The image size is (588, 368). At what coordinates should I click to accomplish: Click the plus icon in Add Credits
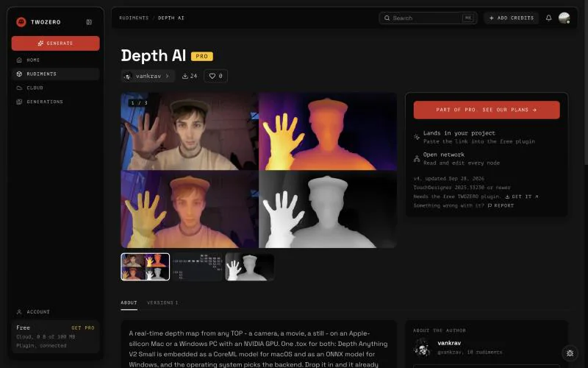click(x=491, y=18)
